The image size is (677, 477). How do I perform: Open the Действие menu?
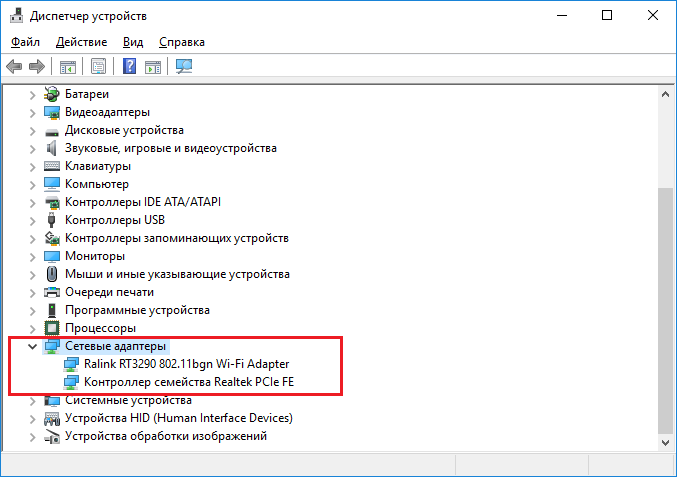pyautogui.click(x=82, y=42)
